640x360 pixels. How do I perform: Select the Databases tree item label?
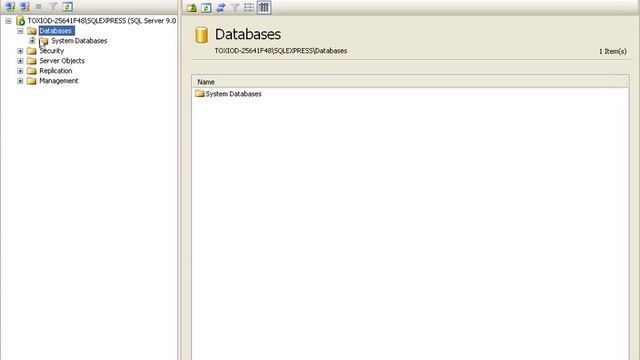[56, 31]
